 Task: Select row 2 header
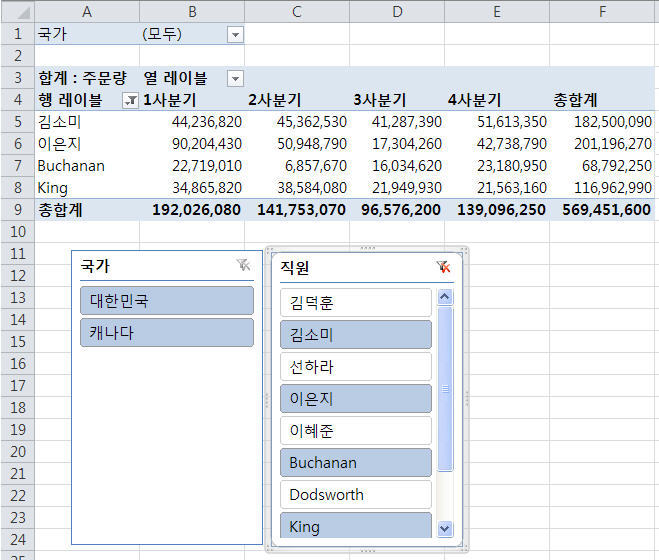pos(18,55)
